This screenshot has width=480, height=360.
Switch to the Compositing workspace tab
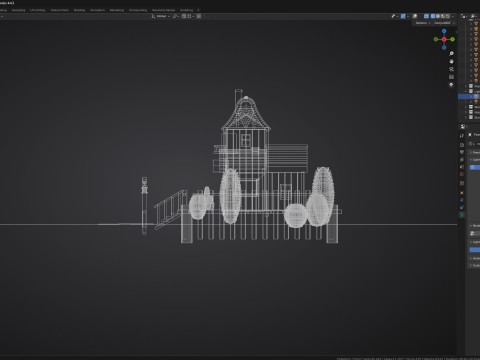click(138, 10)
